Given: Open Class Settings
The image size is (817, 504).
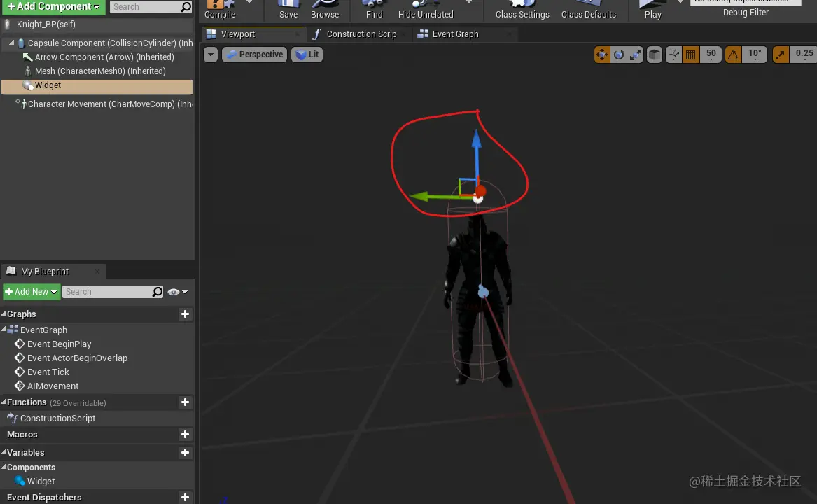Looking at the screenshot, I should pos(522,10).
